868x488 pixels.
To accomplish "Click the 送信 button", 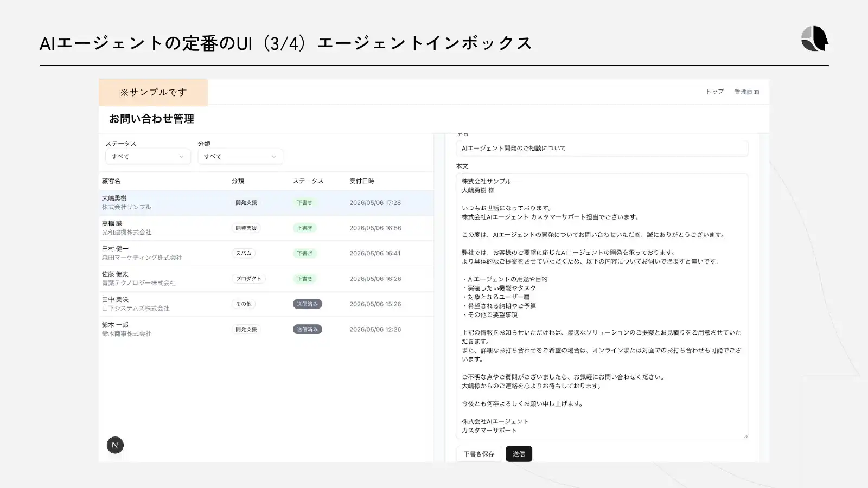I will point(519,454).
